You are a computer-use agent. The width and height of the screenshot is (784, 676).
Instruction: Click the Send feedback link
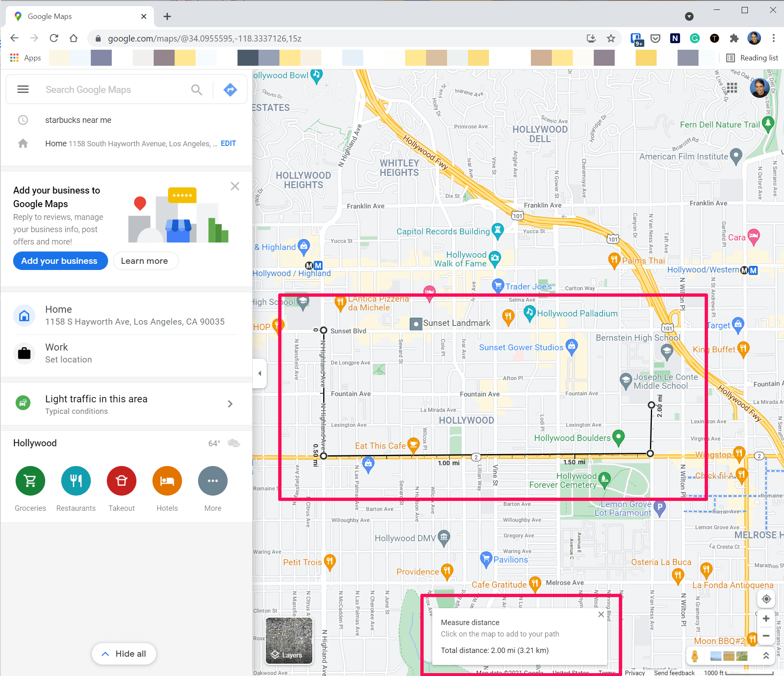click(674, 673)
